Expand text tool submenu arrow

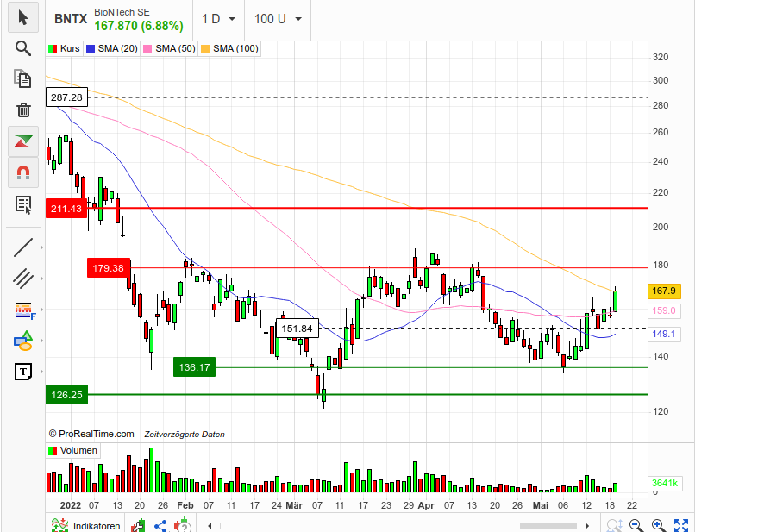[x=41, y=372]
